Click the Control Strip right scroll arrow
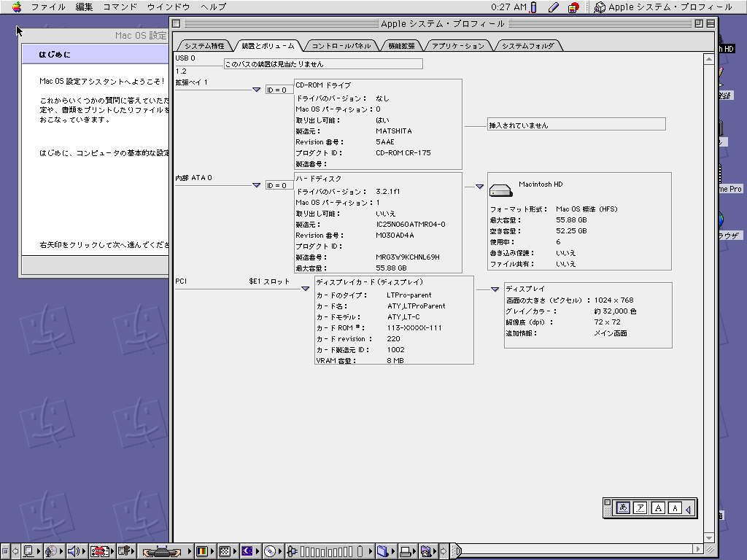Screen dimensions: 747x560 coord(444,551)
